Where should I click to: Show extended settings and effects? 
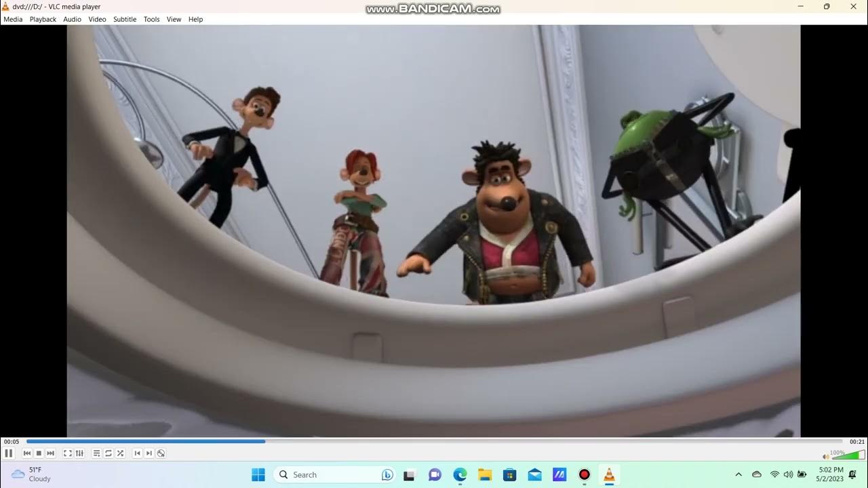(x=79, y=453)
